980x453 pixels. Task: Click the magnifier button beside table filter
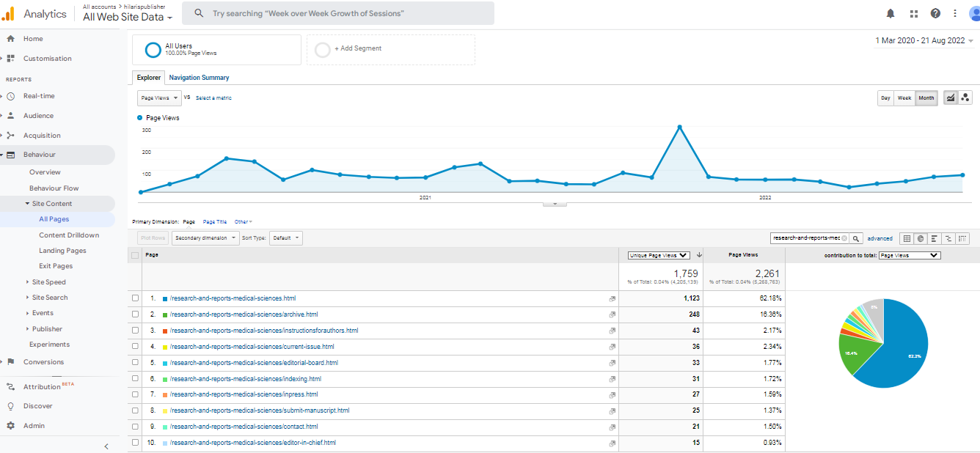pyautogui.click(x=856, y=238)
